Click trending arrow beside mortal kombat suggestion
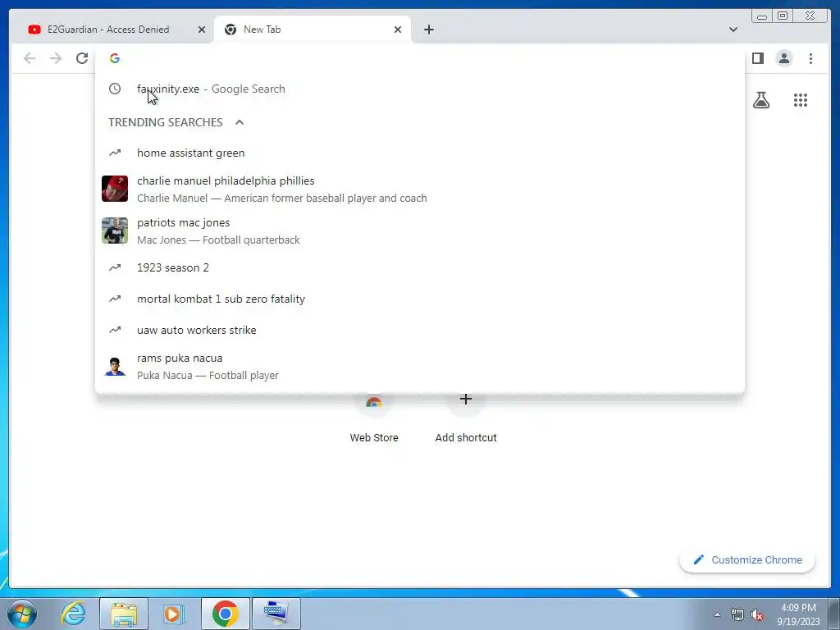 coord(115,299)
